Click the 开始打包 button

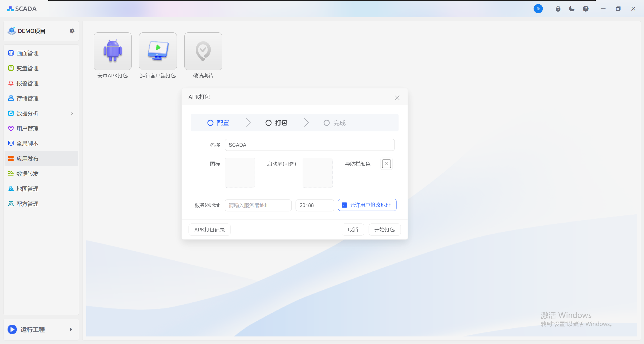[384, 230]
